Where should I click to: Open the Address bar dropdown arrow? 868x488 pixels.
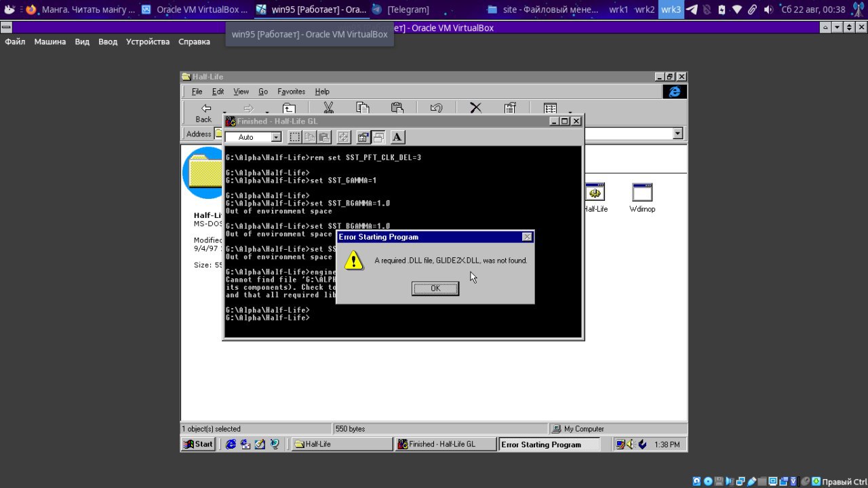677,134
